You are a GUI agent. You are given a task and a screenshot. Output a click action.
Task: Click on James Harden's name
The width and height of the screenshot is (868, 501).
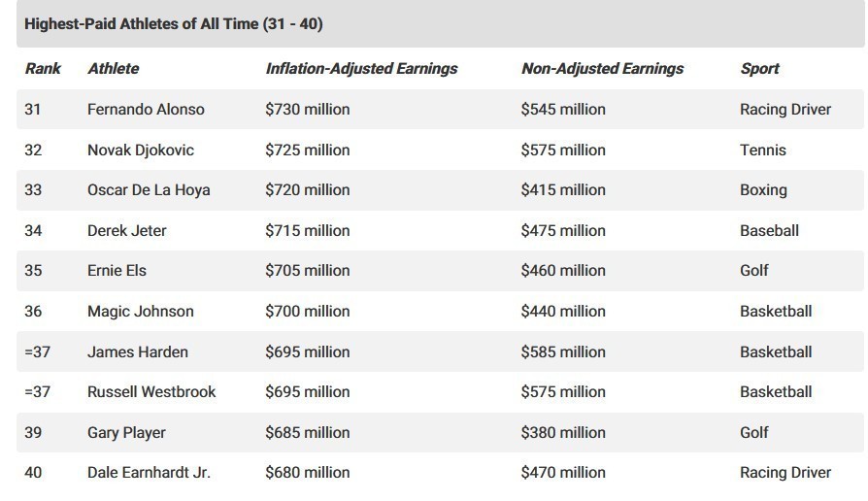(x=138, y=352)
